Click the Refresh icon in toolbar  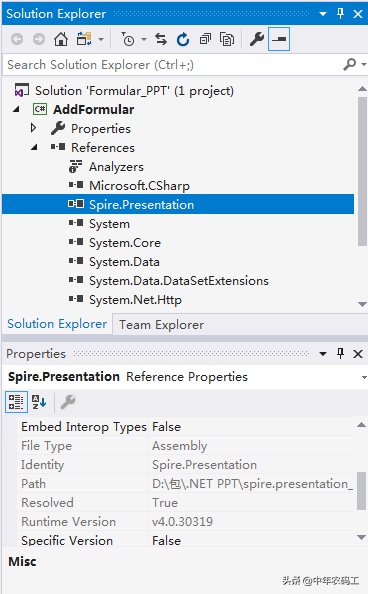183,39
